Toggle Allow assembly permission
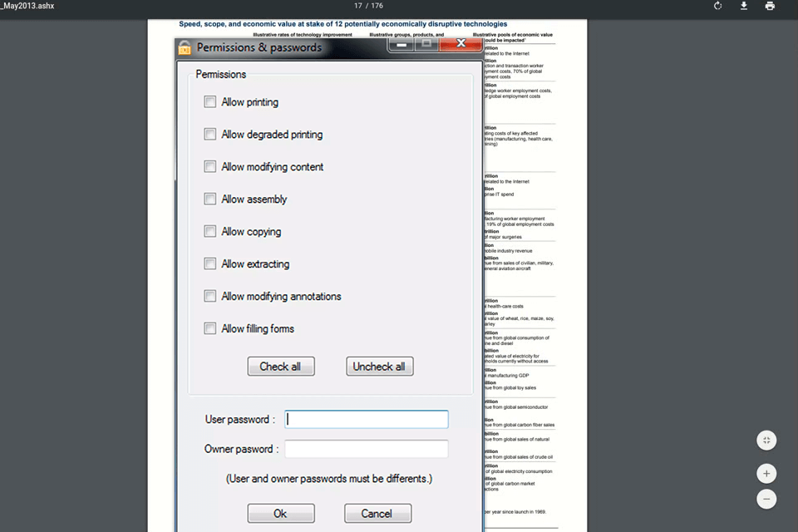798x532 pixels. 209,199
